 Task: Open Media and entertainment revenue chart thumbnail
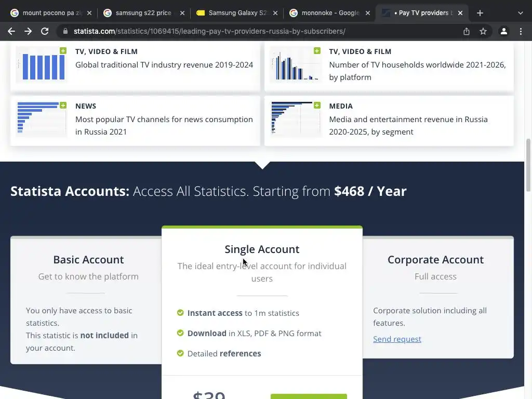click(295, 119)
